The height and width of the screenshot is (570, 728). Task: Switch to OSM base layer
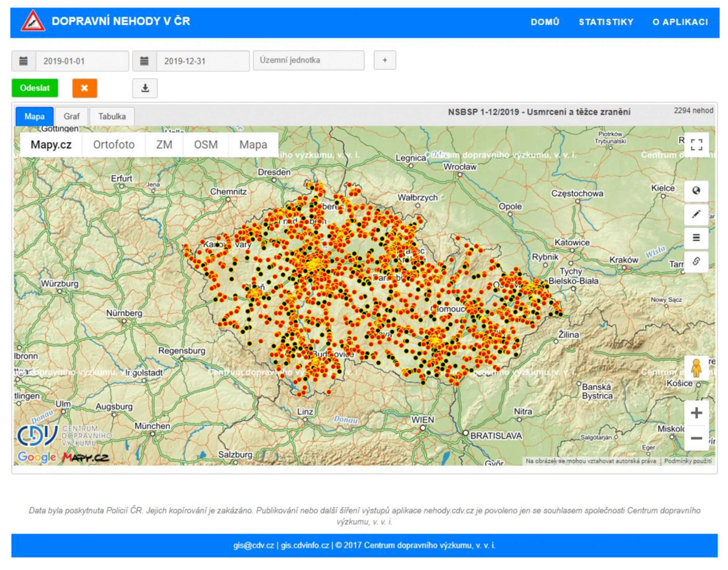(206, 145)
